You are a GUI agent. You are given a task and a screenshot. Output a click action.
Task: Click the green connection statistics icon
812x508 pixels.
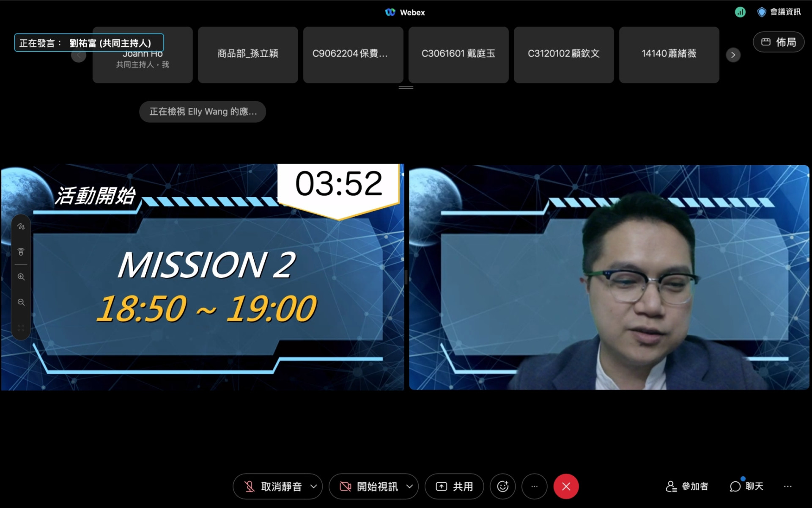[740, 12]
